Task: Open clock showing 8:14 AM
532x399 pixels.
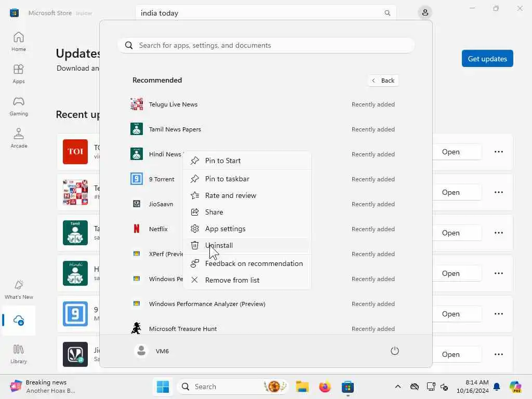Action: coord(472,387)
